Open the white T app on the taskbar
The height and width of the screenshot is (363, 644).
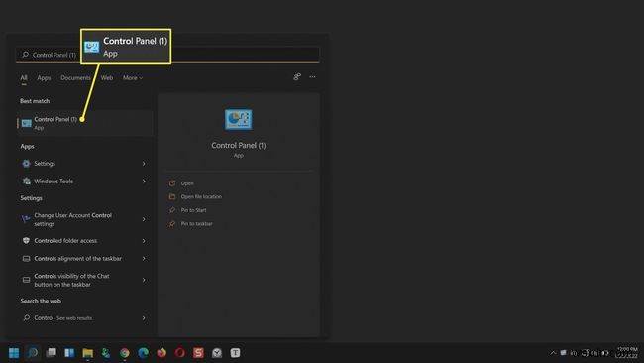[236, 353]
